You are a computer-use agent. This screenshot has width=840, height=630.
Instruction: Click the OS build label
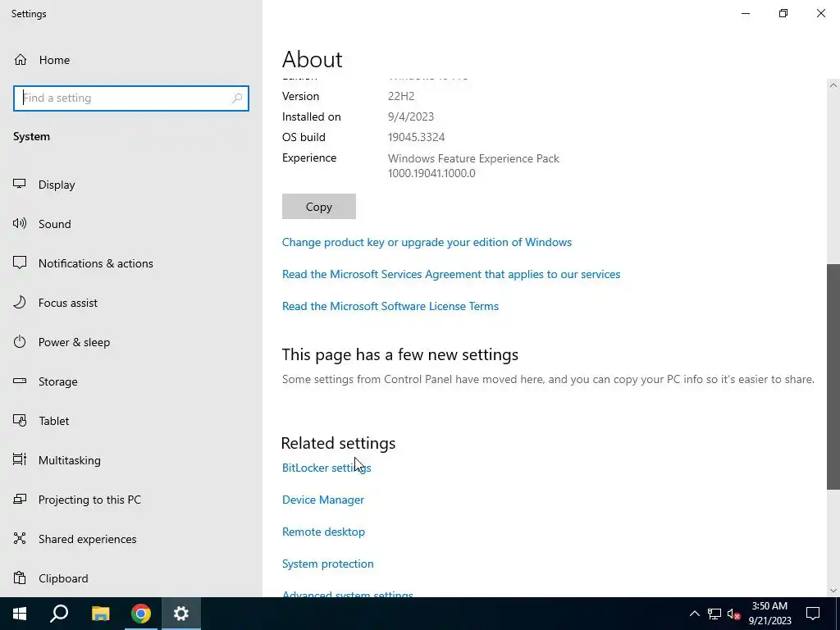coord(304,137)
